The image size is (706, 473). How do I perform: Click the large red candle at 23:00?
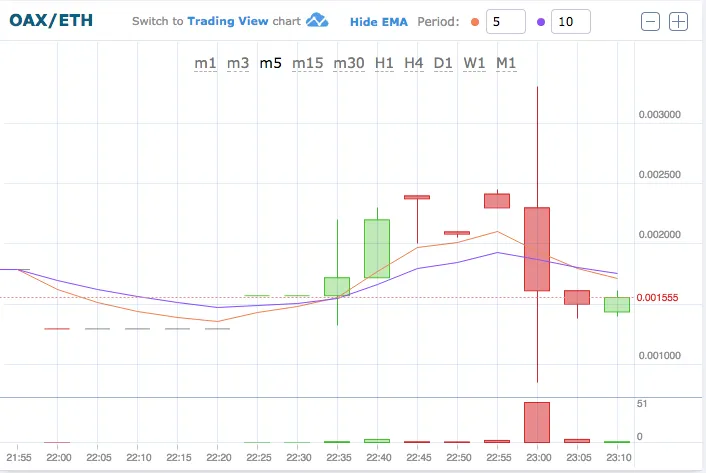pyautogui.click(x=537, y=249)
